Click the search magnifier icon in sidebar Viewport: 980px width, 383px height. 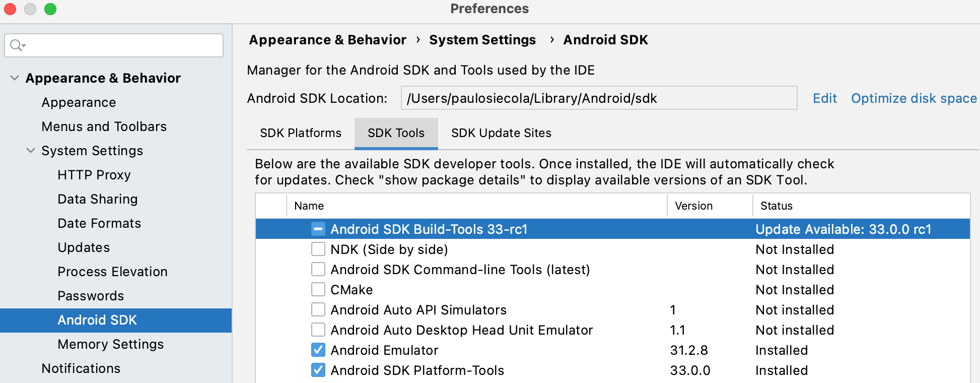click(x=17, y=45)
